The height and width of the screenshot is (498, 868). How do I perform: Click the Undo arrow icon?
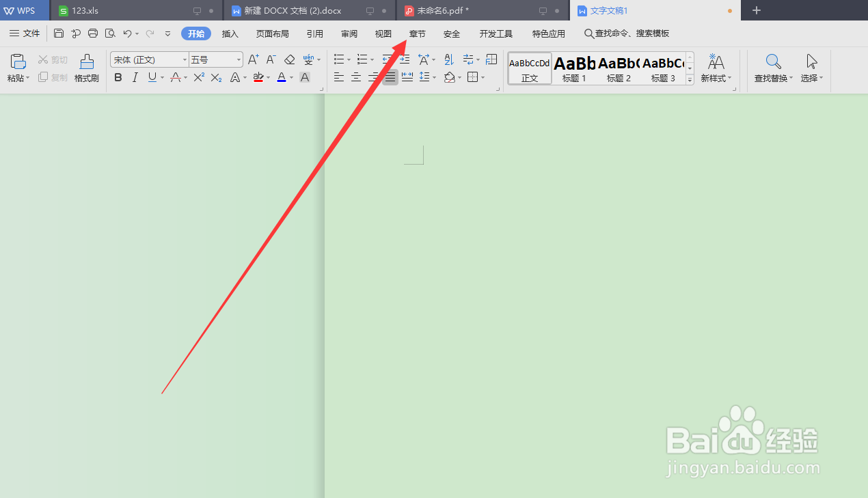pyautogui.click(x=127, y=33)
